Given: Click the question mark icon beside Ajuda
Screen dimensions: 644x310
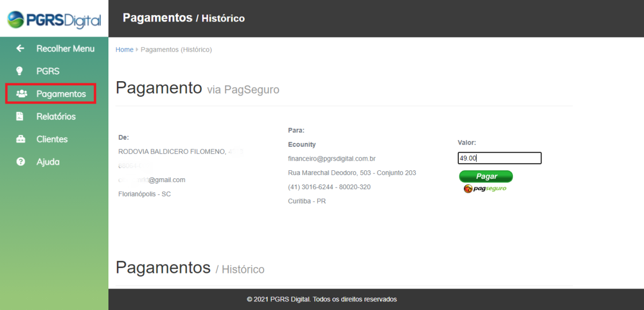Looking at the screenshot, I should [21, 162].
